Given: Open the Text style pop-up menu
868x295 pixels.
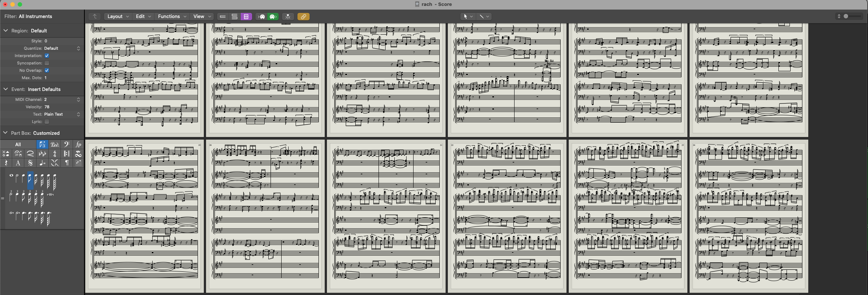Looking at the screenshot, I should 62,114.
